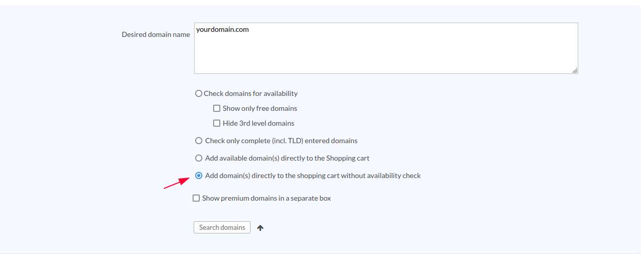Click the "without availability check" option label text
Image resolution: width=644 pixels, height=254 pixels.
313,175
